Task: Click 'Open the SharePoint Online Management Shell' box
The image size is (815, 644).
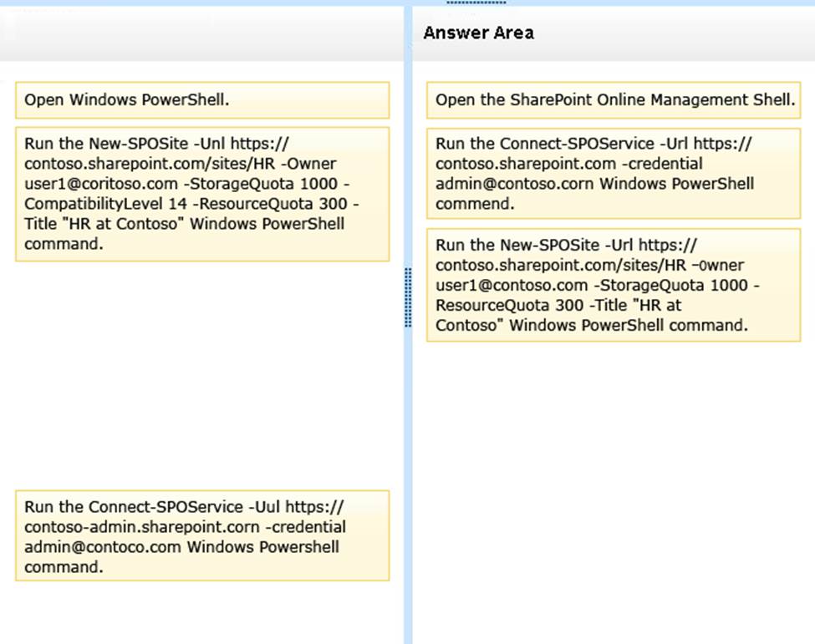Action: 614,100
